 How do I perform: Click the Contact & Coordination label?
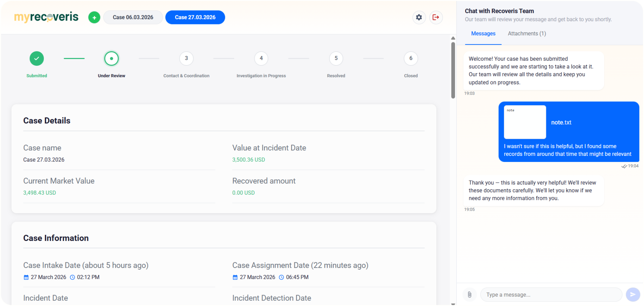click(x=186, y=76)
